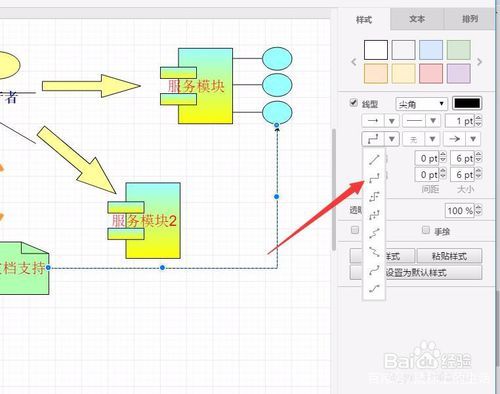Choose the descending zigzag waypoint style
This screenshot has width=500, height=394.
pos(374,252)
